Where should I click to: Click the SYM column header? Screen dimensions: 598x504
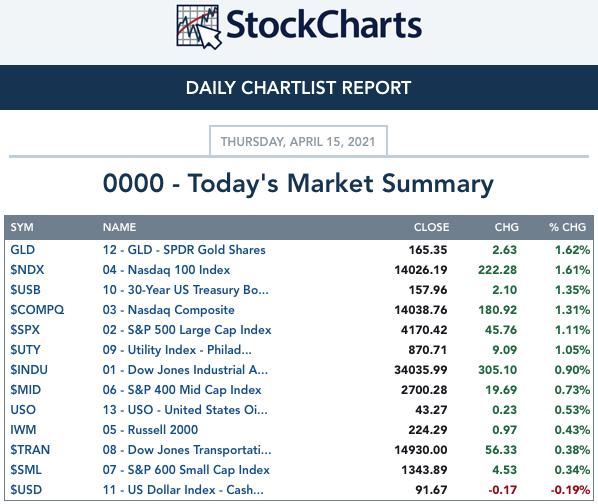click(x=22, y=227)
